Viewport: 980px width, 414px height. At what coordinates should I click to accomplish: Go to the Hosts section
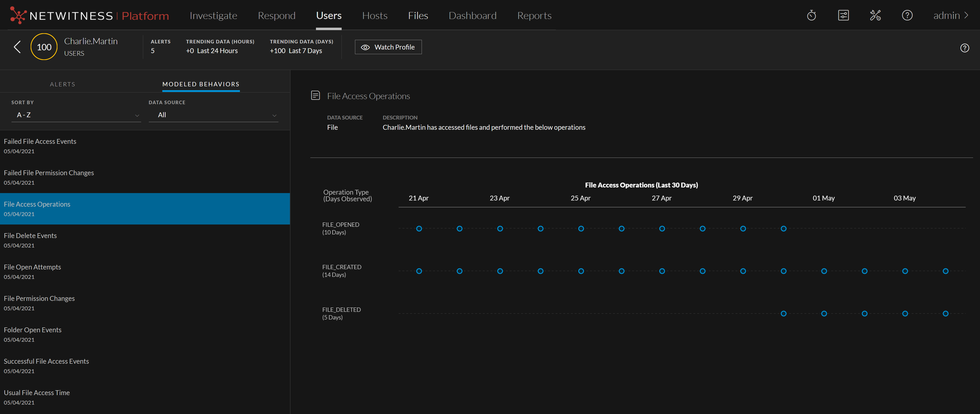[374, 16]
